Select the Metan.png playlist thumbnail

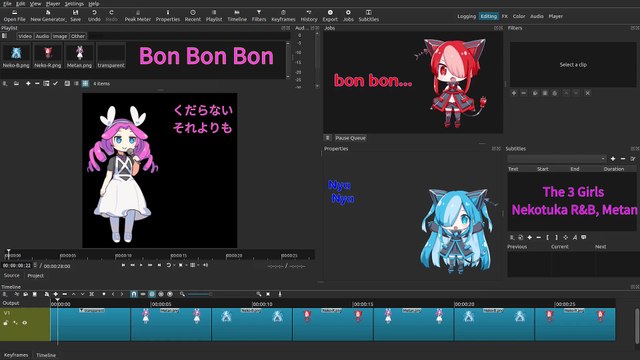(79, 56)
